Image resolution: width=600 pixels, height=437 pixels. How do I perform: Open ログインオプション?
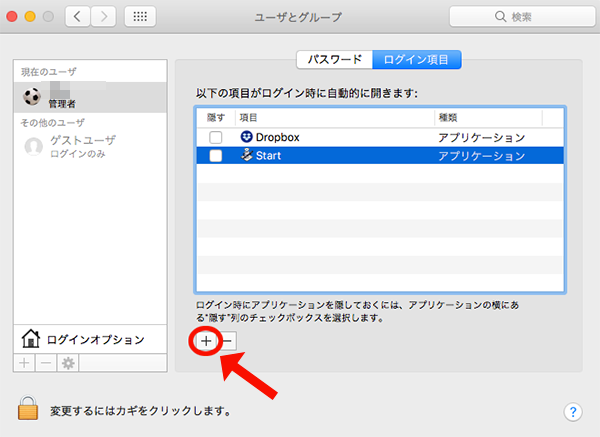[x=90, y=339]
